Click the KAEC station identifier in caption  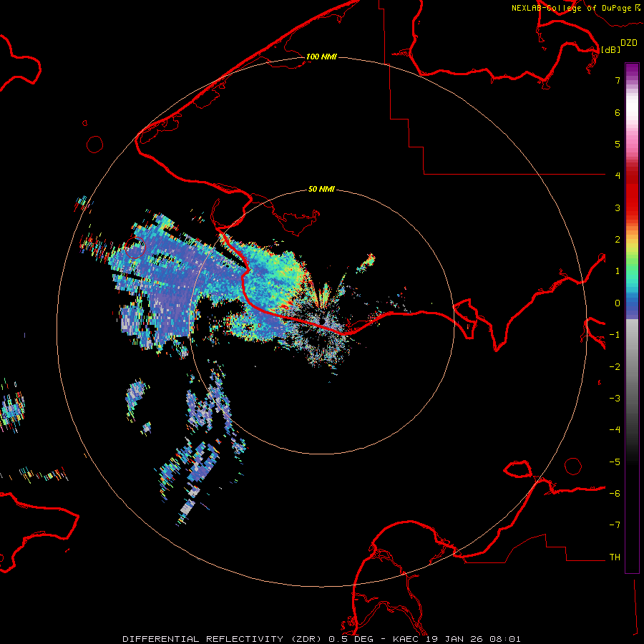406,639
